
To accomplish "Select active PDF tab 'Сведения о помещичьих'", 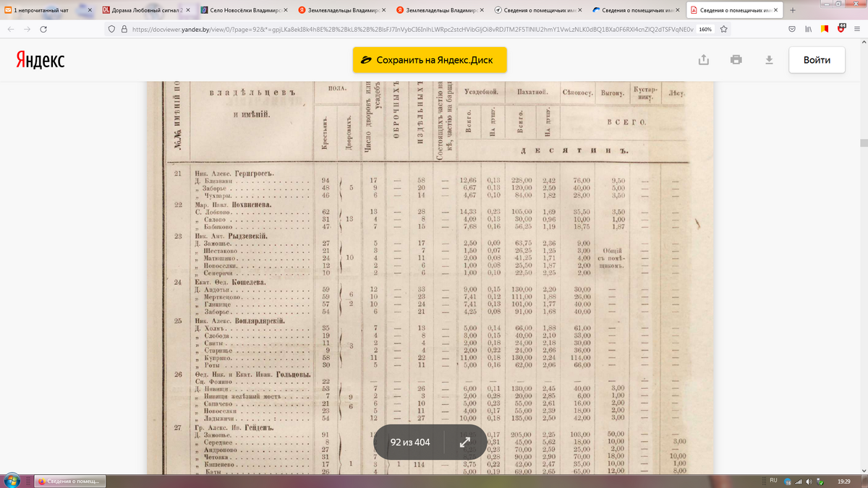I will tap(734, 10).
